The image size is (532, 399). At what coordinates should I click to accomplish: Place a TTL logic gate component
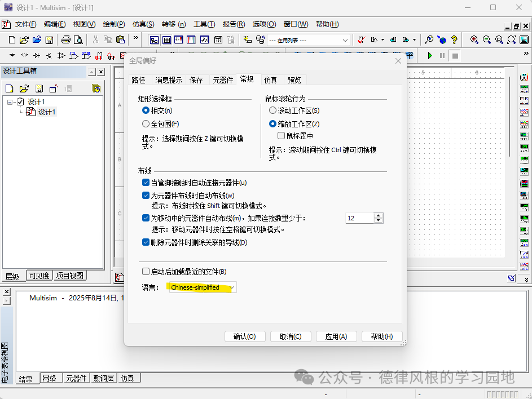tap(74, 56)
